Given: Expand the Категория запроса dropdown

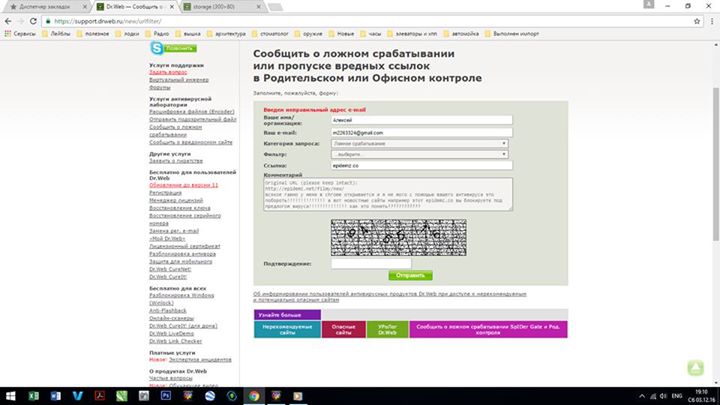Looking at the screenshot, I should coord(419,143).
